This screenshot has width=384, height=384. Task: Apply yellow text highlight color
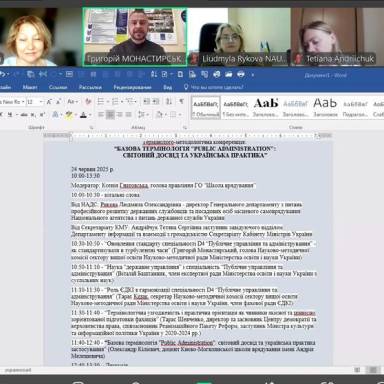click(69, 115)
